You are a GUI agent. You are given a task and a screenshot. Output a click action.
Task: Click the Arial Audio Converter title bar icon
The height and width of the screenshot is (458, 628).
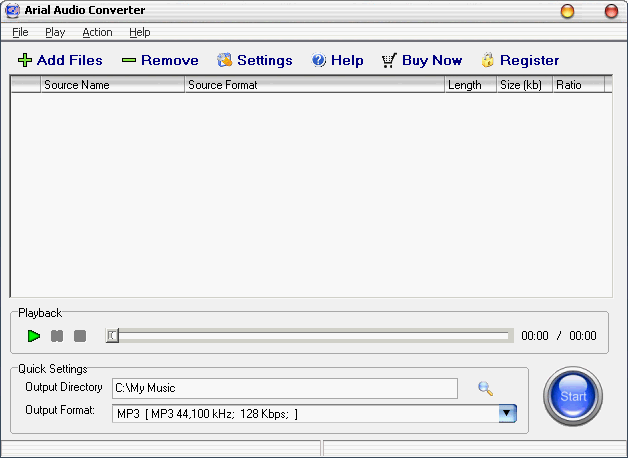[12, 10]
